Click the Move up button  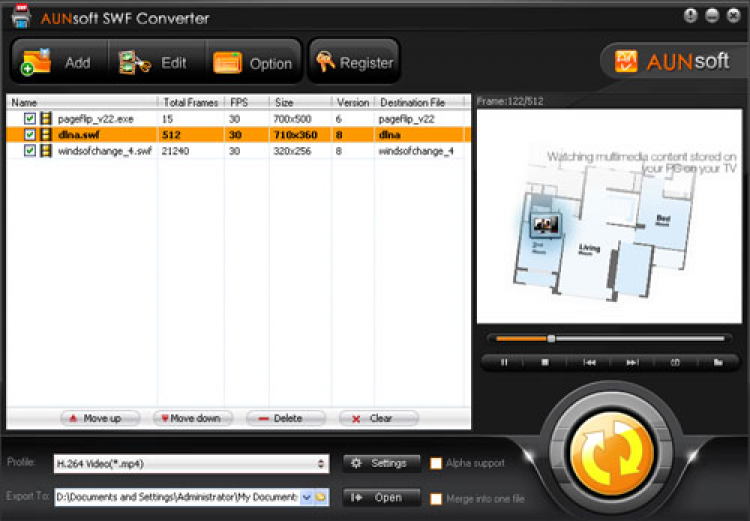pyautogui.click(x=100, y=419)
